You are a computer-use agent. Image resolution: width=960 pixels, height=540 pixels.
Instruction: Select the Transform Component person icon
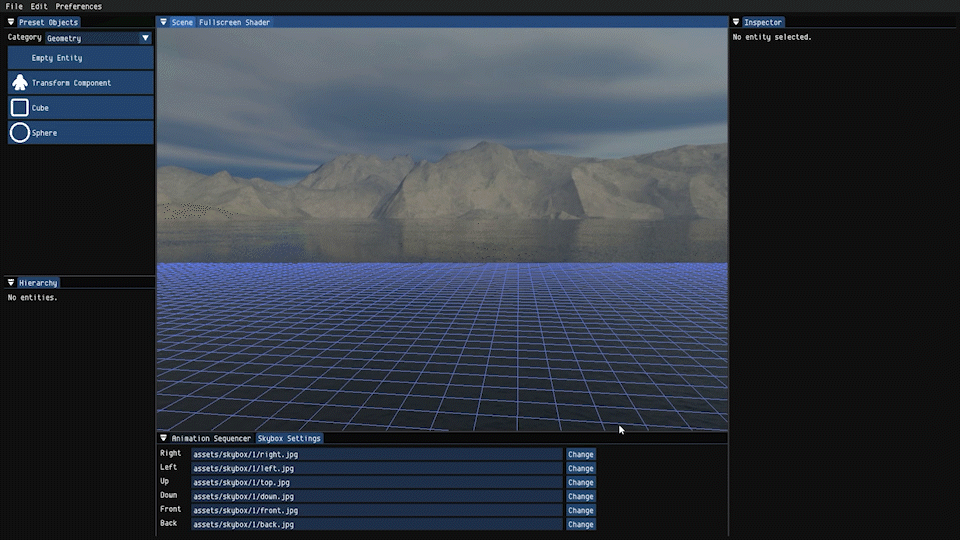point(19,83)
